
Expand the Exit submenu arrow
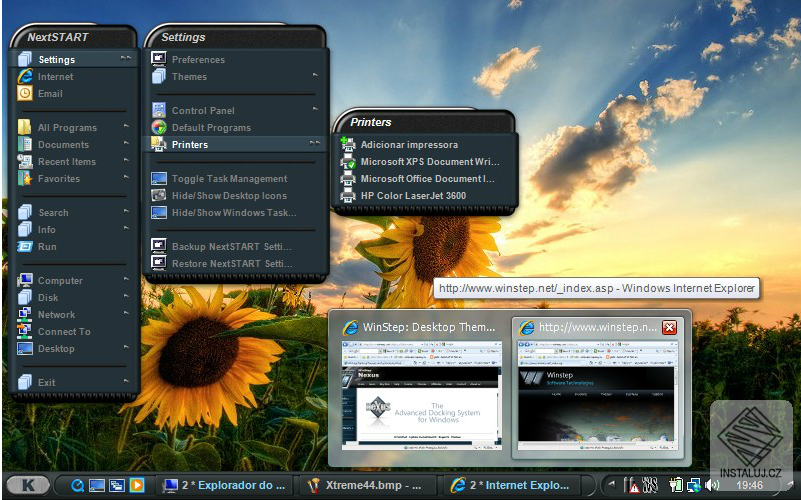click(126, 380)
